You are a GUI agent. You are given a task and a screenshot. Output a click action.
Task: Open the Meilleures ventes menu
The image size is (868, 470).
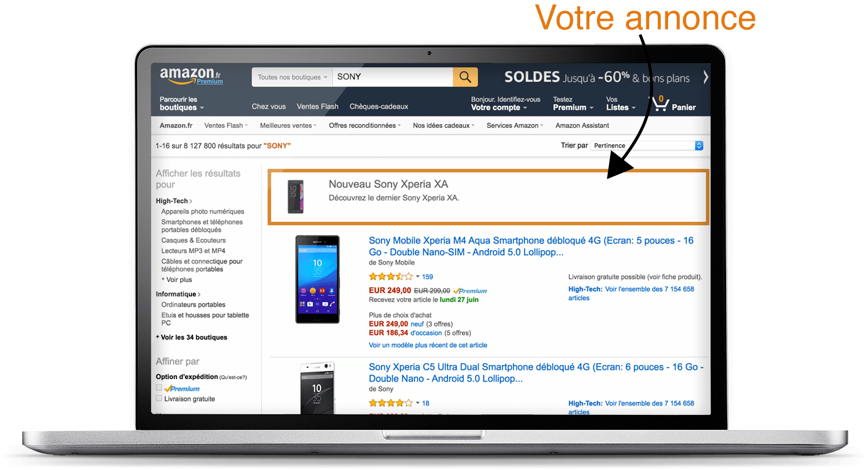[x=288, y=125]
